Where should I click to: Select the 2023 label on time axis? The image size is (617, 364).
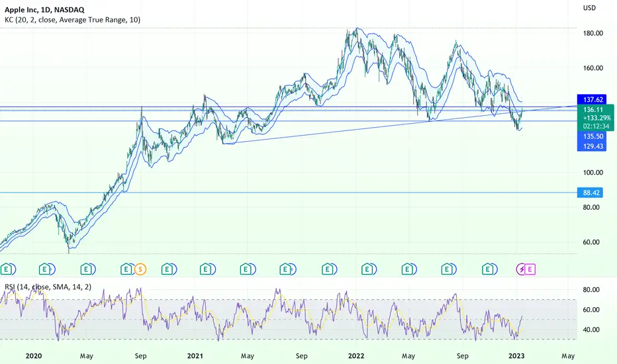pos(516,356)
